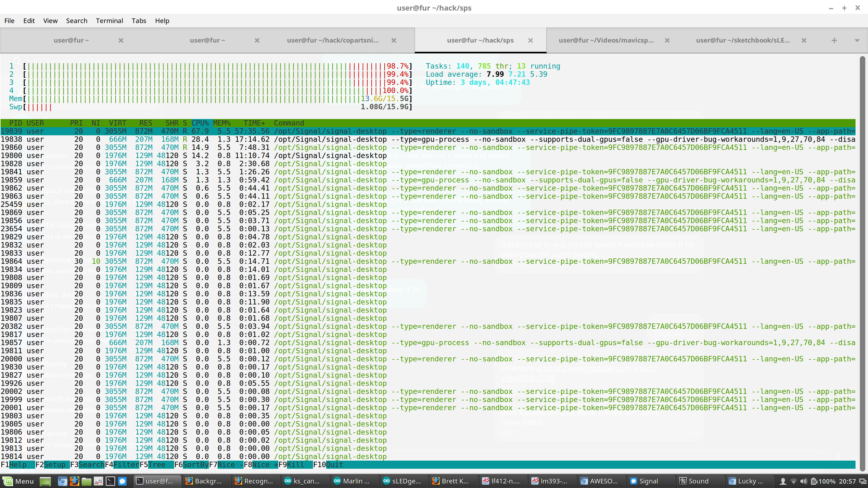Click the show desktop icon
Image resolution: width=868 pixels, height=488 pixels.
pos(46,481)
